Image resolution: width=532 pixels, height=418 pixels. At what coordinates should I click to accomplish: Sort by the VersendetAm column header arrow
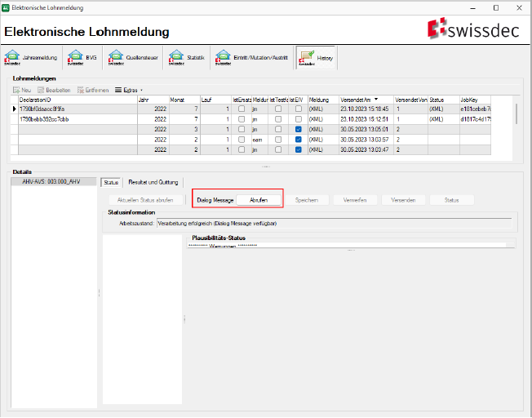(x=377, y=99)
